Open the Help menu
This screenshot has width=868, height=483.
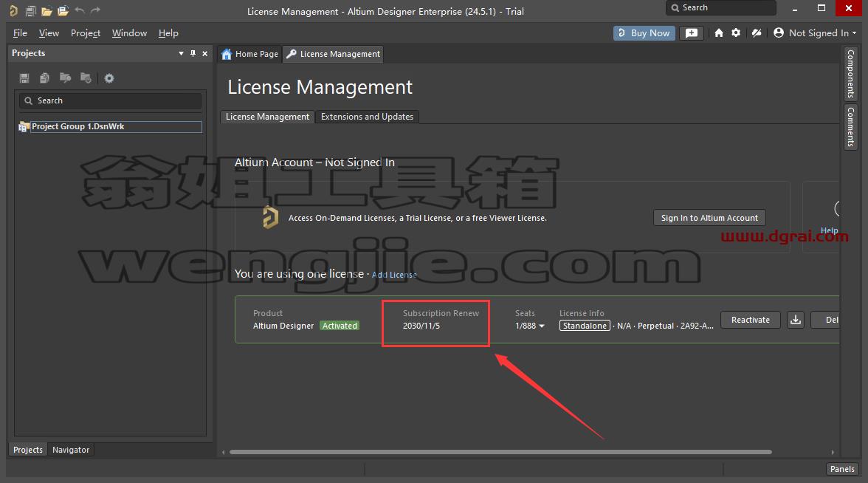[x=168, y=33]
